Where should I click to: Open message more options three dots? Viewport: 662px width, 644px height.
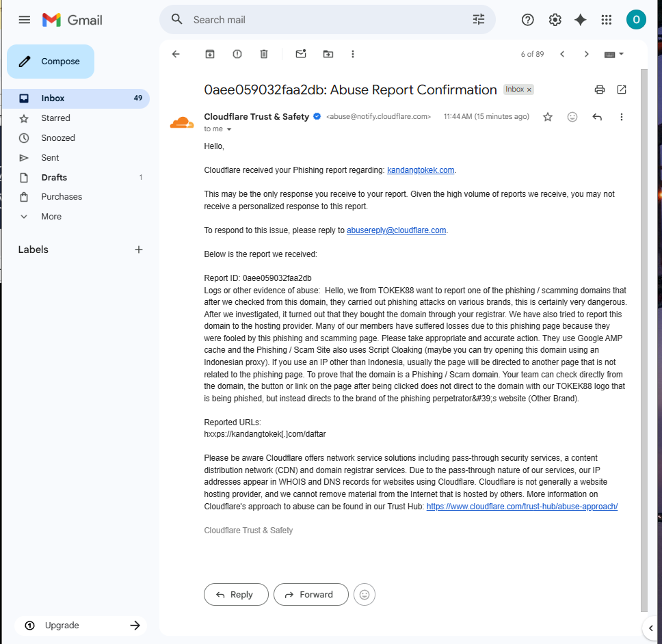click(622, 117)
